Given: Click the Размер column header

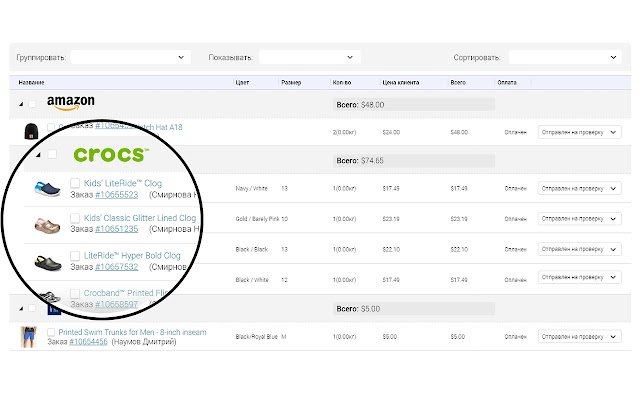Looking at the screenshot, I should coord(291,82).
